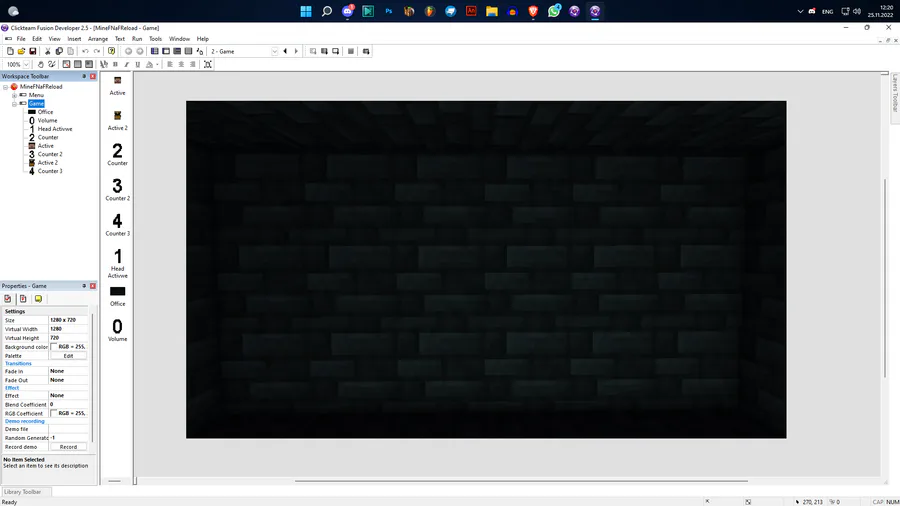The image size is (900, 506).
Task: Open the Insert menu
Action: pyautogui.click(x=74, y=39)
